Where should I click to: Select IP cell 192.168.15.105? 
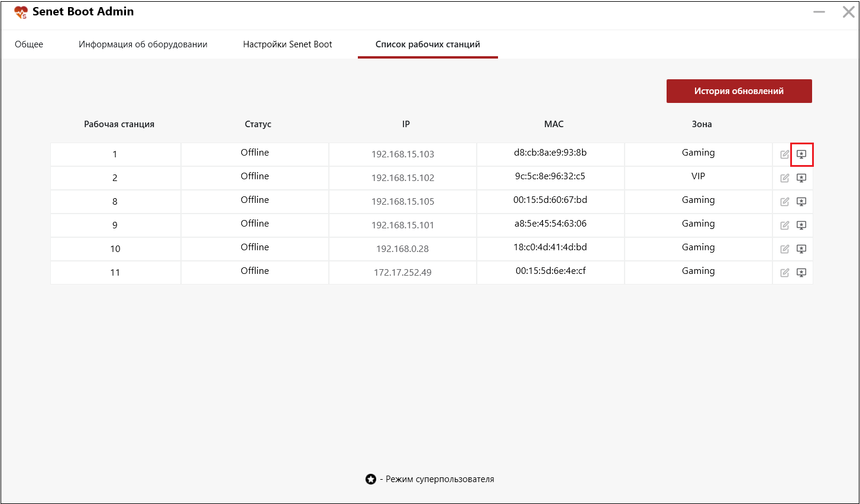[x=403, y=202]
